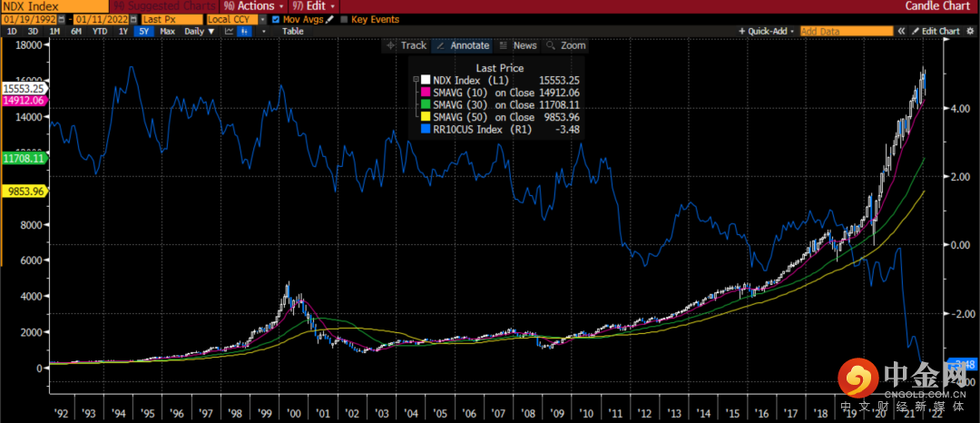The image size is (980, 423).
Task: Open the start date calendar picker
Action: click(60, 18)
